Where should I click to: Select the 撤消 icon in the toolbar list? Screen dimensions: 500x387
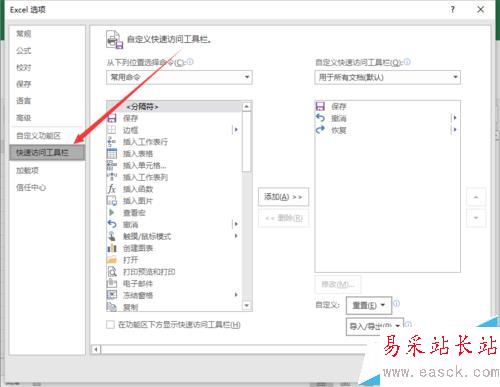tap(320, 118)
